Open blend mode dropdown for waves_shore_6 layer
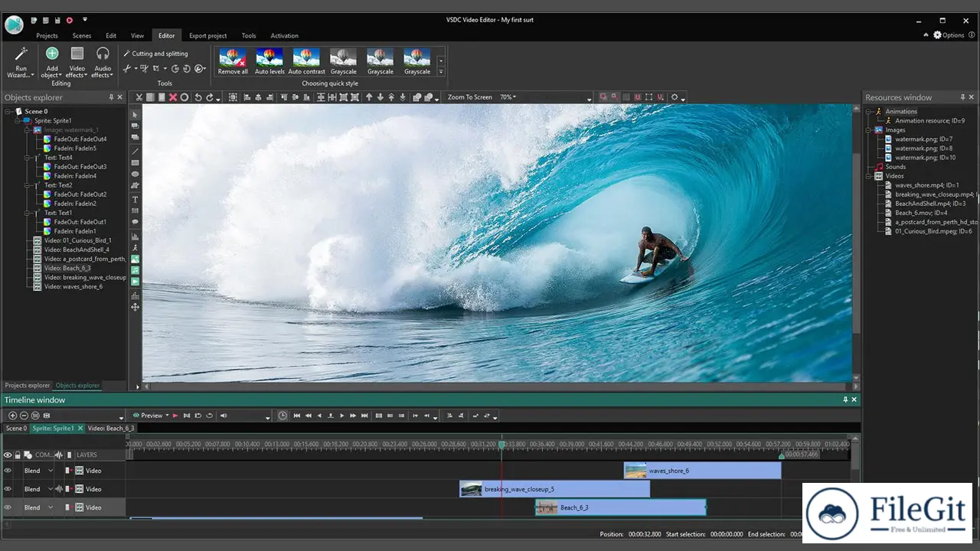 pos(51,471)
